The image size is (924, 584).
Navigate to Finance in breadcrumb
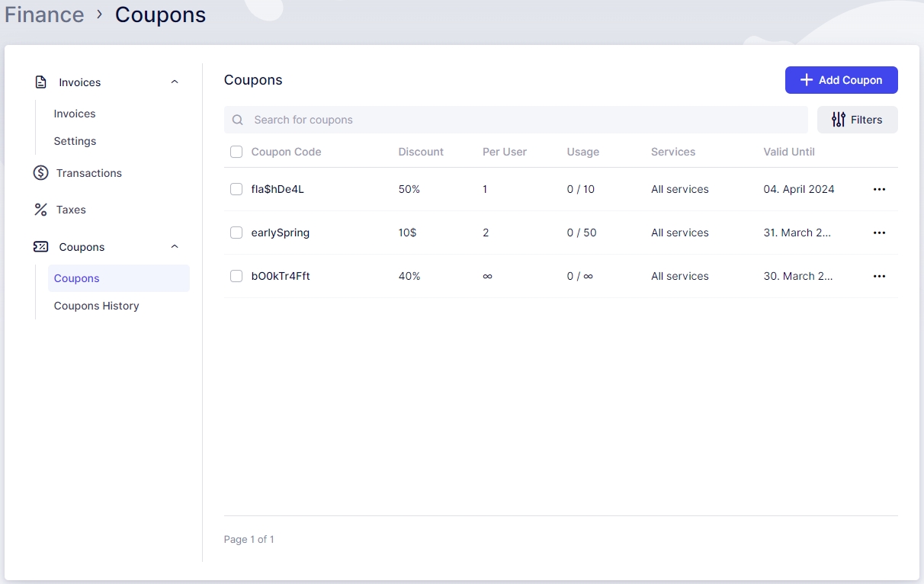coord(44,14)
